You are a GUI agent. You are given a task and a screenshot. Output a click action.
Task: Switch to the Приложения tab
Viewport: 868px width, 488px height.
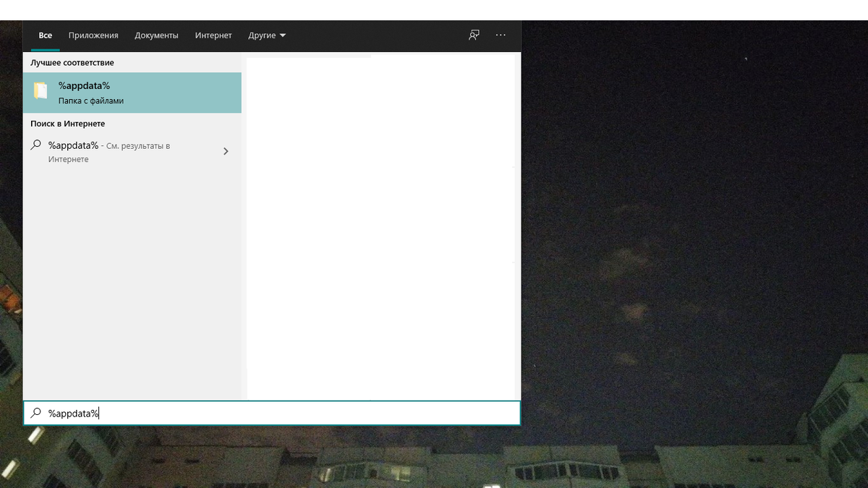click(x=93, y=35)
